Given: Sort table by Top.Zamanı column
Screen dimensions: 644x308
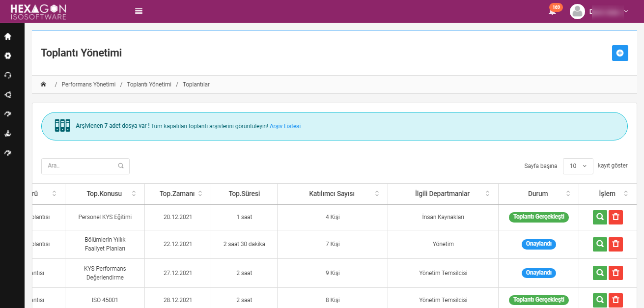Looking at the screenshot, I should click(177, 194).
